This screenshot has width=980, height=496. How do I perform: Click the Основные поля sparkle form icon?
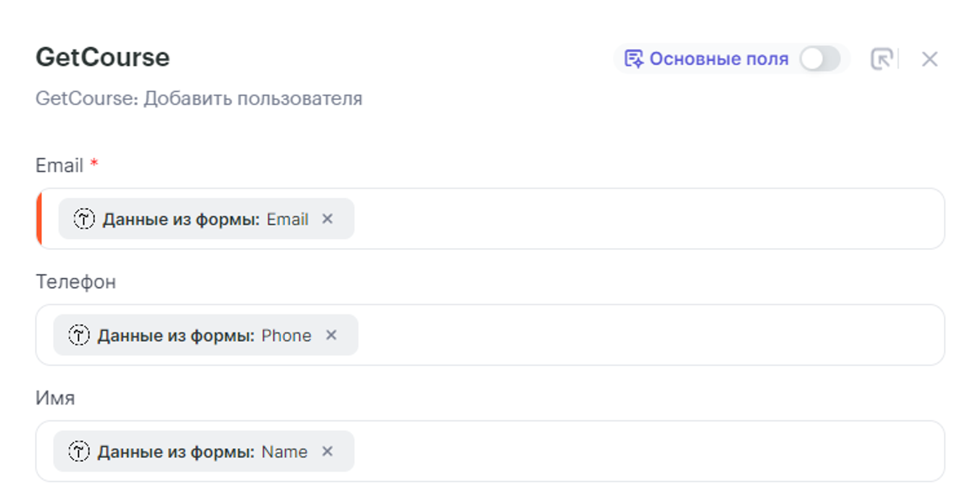pyautogui.click(x=634, y=59)
